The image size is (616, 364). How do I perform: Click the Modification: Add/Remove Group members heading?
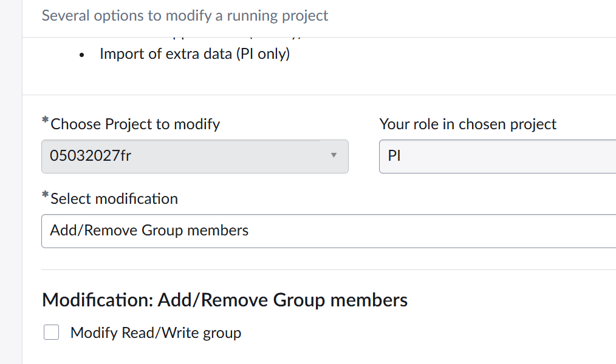click(x=224, y=300)
